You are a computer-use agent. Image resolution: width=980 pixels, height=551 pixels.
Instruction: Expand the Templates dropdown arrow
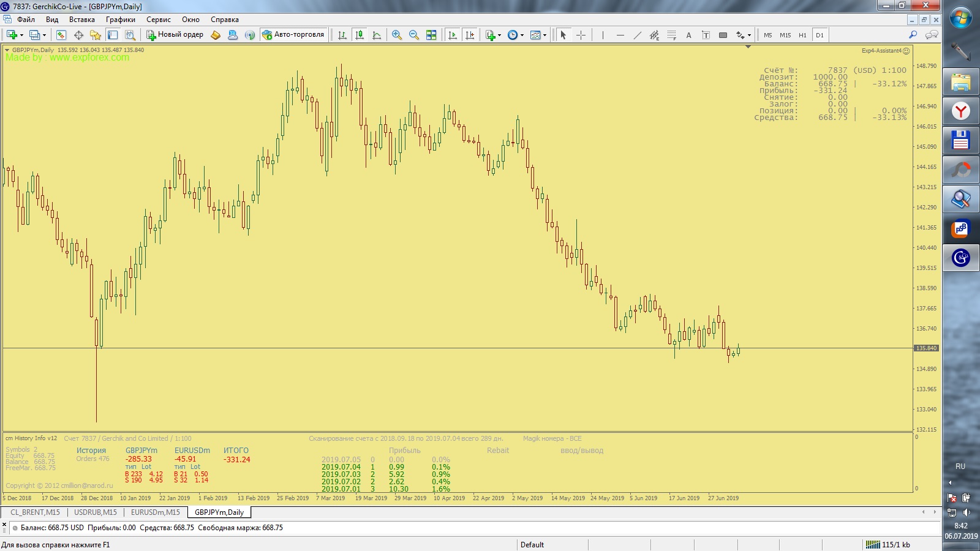545,35
